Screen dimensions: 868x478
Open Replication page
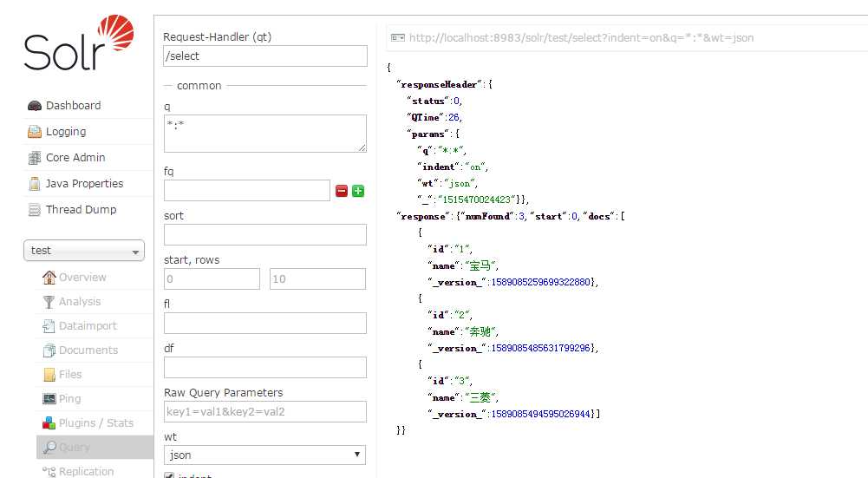[x=87, y=471]
